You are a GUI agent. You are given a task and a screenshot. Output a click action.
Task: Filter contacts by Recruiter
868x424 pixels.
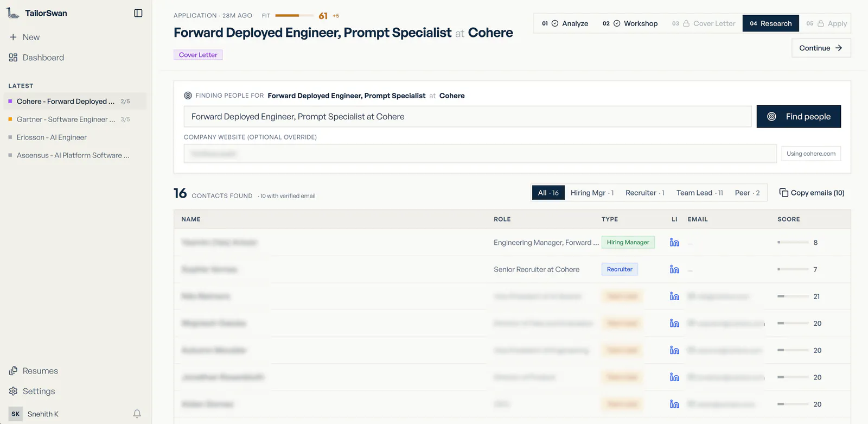(645, 193)
